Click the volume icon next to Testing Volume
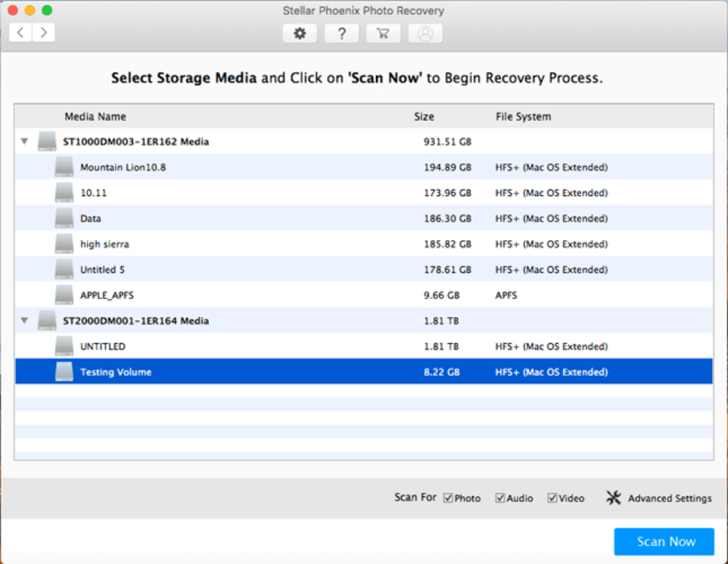This screenshot has height=564, width=728. point(64,372)
